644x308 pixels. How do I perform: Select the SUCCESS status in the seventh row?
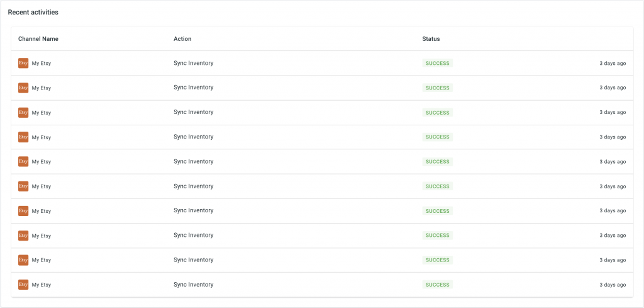click(x=438, y=211)
